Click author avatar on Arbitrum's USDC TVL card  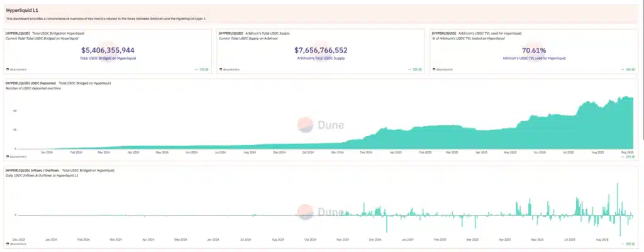point(432,69)
